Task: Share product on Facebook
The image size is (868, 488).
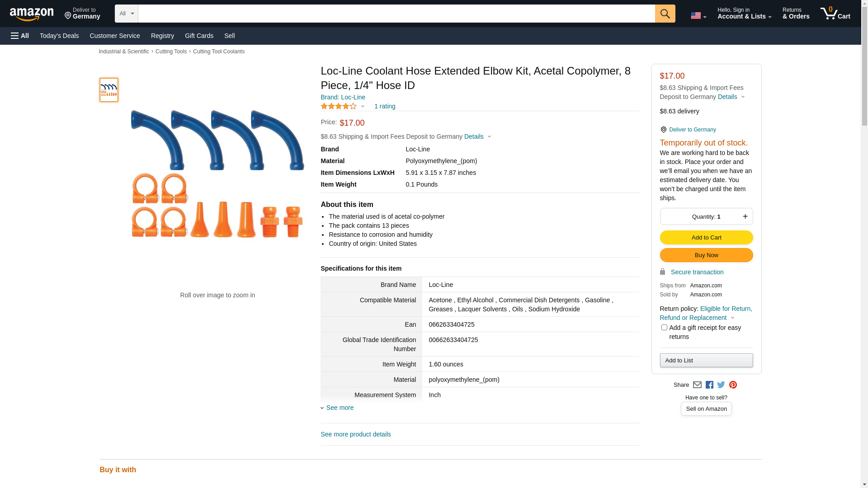Action: point(709,385)
